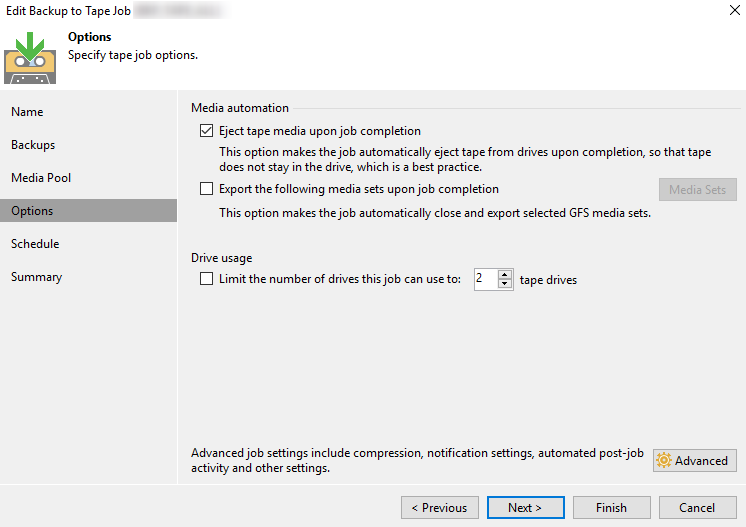Toggle Eject tape media upon job completion

click(x=207, y=131)
